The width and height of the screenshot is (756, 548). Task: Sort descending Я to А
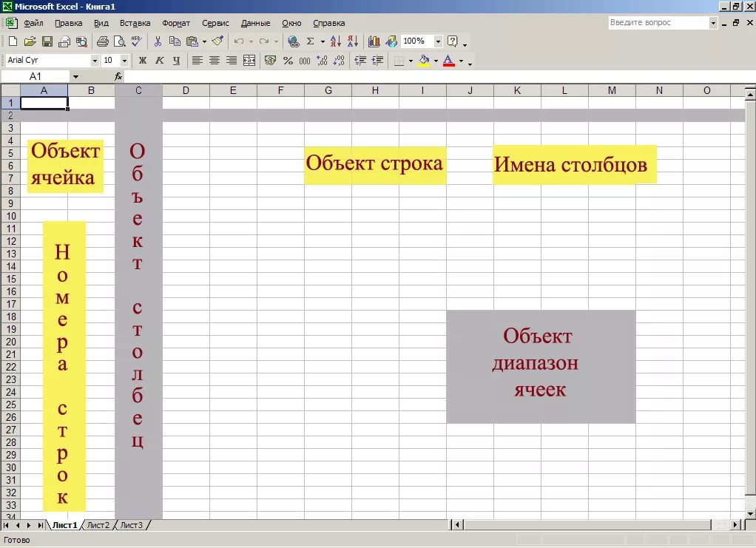[x=353, y=41]
